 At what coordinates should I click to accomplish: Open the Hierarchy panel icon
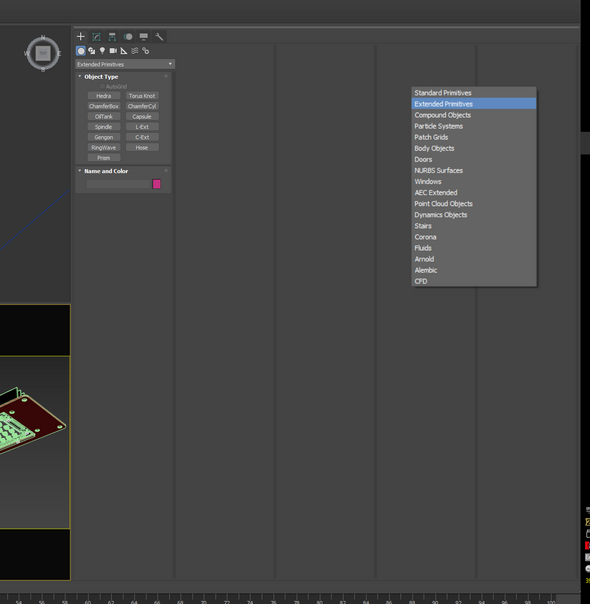112,37
